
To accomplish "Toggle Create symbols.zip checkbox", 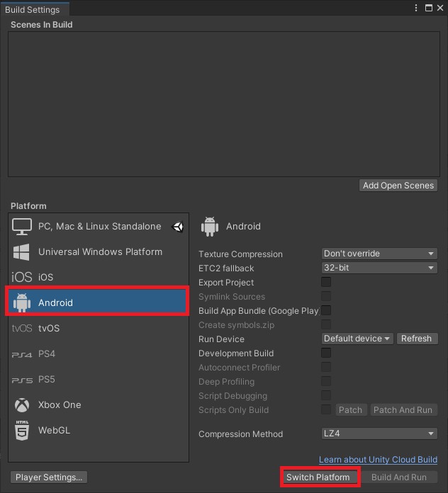I will [326, 324].
